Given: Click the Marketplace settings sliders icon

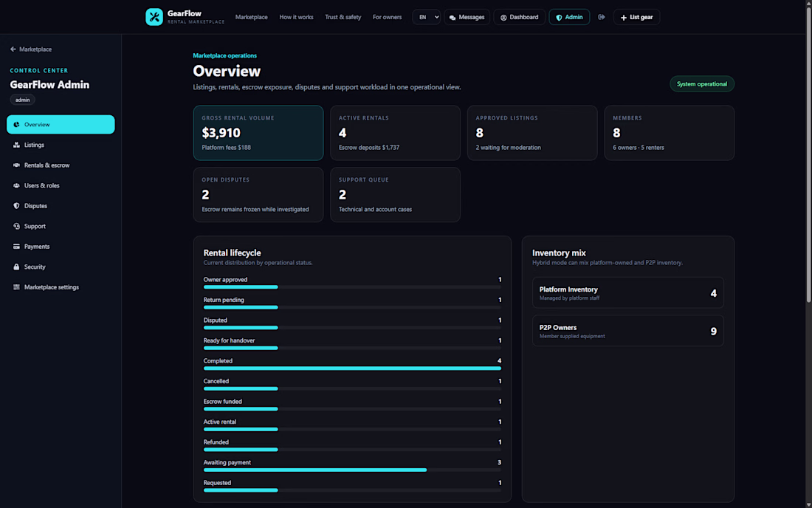Looking at the screenshot, I should point(16,287).
